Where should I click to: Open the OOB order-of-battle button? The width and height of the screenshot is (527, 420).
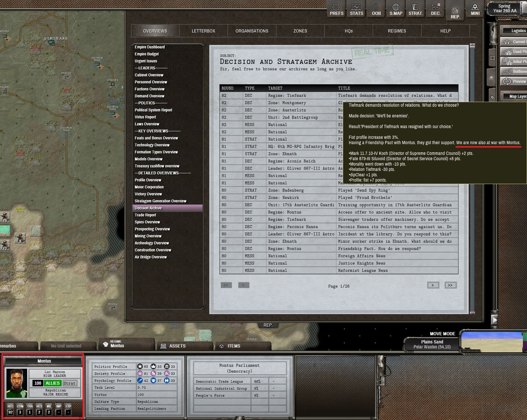coord(376,10)
